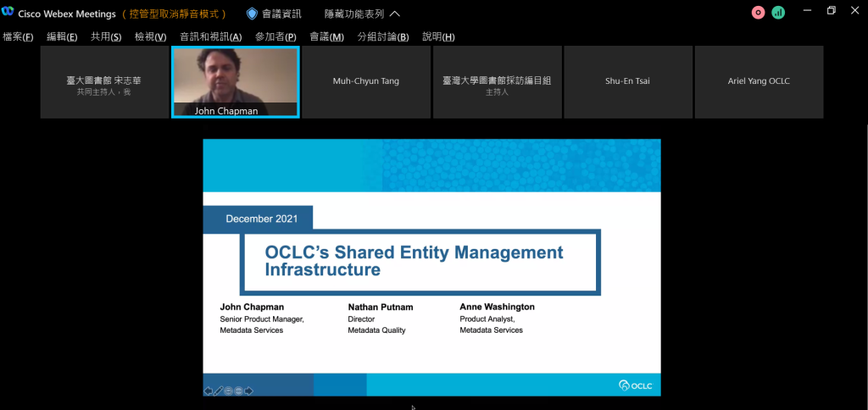This screenshot has width=868, height=410.
Task: Select the pen tool on the slide
Action: (219, 391)
